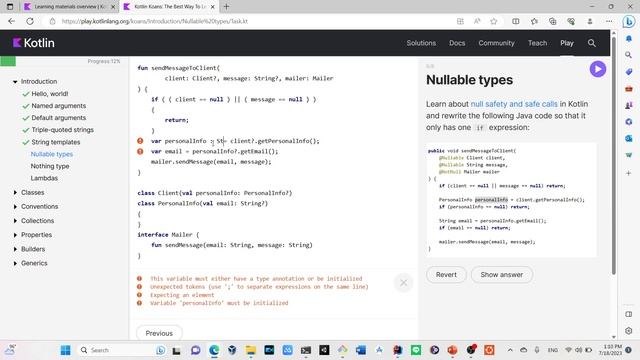Image resolution: width=640 pixels, height=360 pixels.
Task: Open the Teach menu item
Action: click(x=537, y=43)
